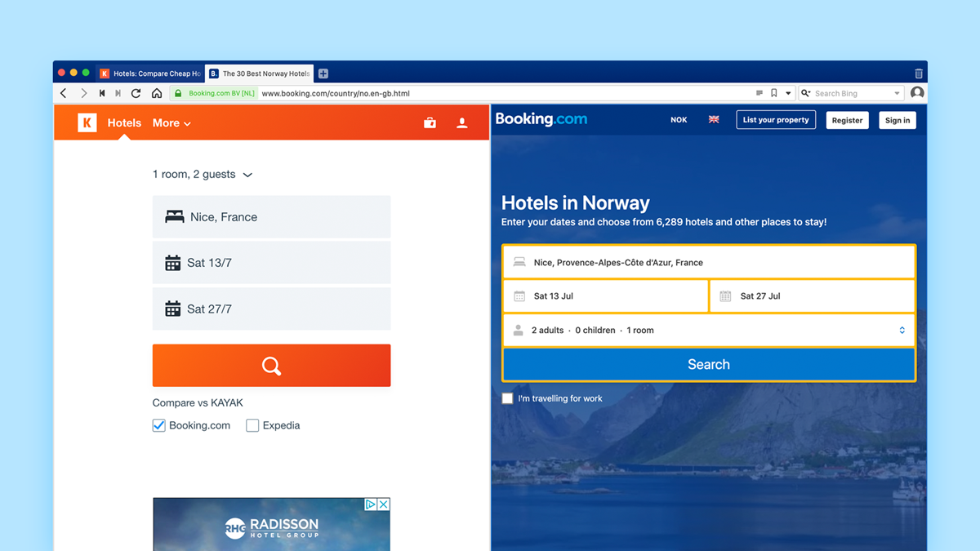This screenshot has width=980, height=551.
Task: Open the More menu in KAYAK header
Action: coord(171,123)
